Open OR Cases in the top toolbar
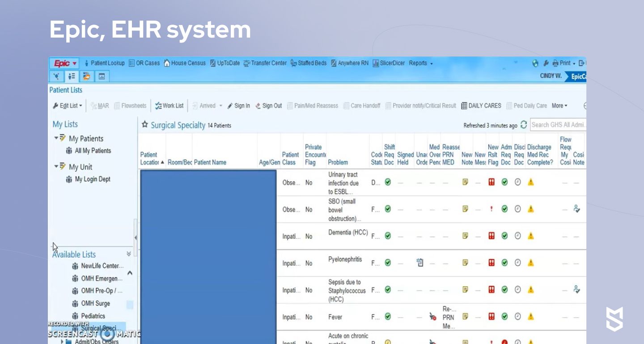The height and width of the screenshot is (344, 644). coord(144,63)
